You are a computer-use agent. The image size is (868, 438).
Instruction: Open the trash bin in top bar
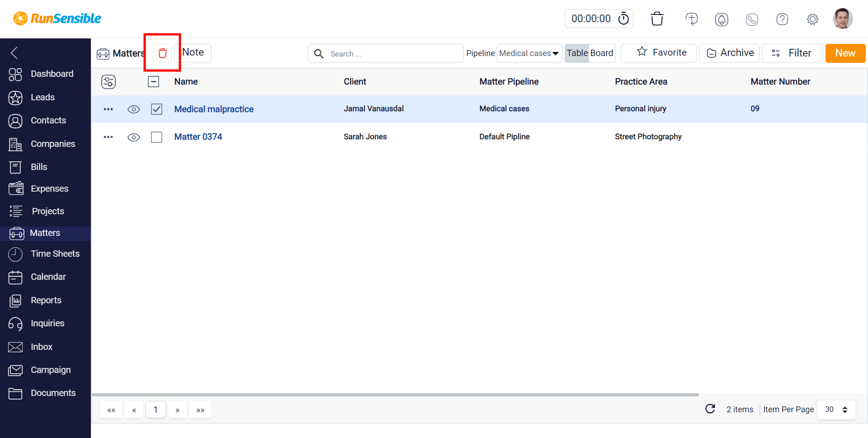657,19
